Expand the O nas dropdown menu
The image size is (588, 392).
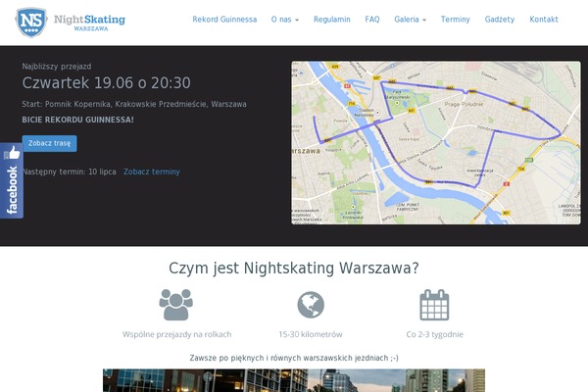[x=285, y=20]
